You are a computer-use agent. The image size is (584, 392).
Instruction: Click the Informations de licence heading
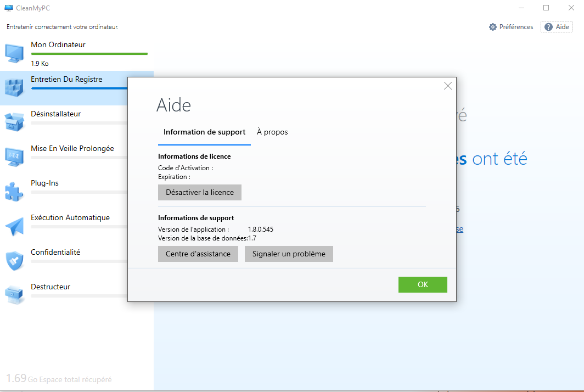194,156
